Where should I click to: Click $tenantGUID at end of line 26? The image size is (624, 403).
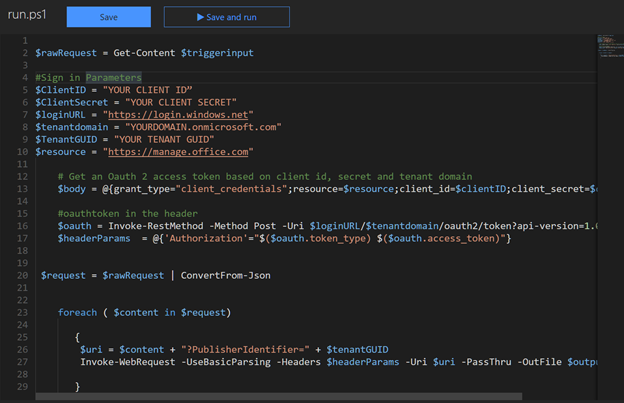click(x=357, y=349)
